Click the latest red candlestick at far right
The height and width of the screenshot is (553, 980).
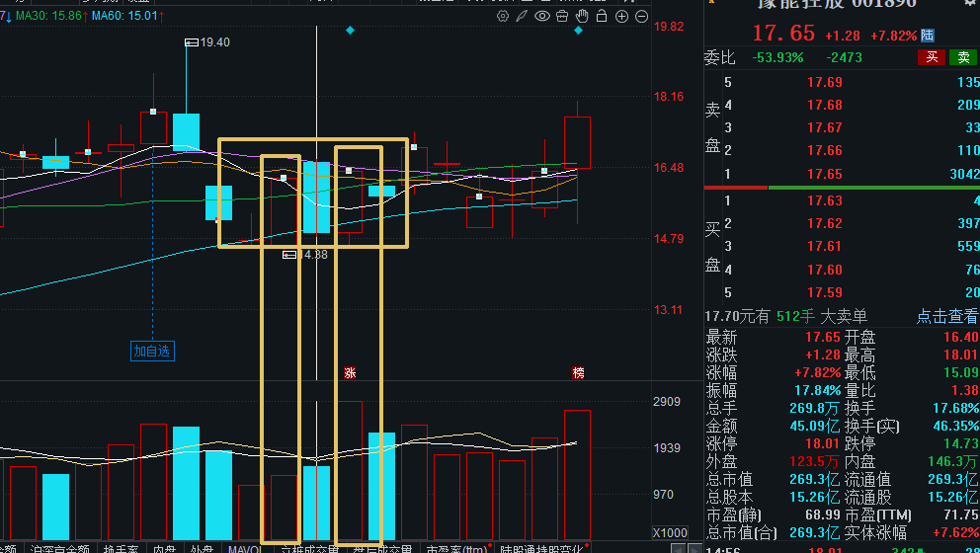tap(578, 142)
